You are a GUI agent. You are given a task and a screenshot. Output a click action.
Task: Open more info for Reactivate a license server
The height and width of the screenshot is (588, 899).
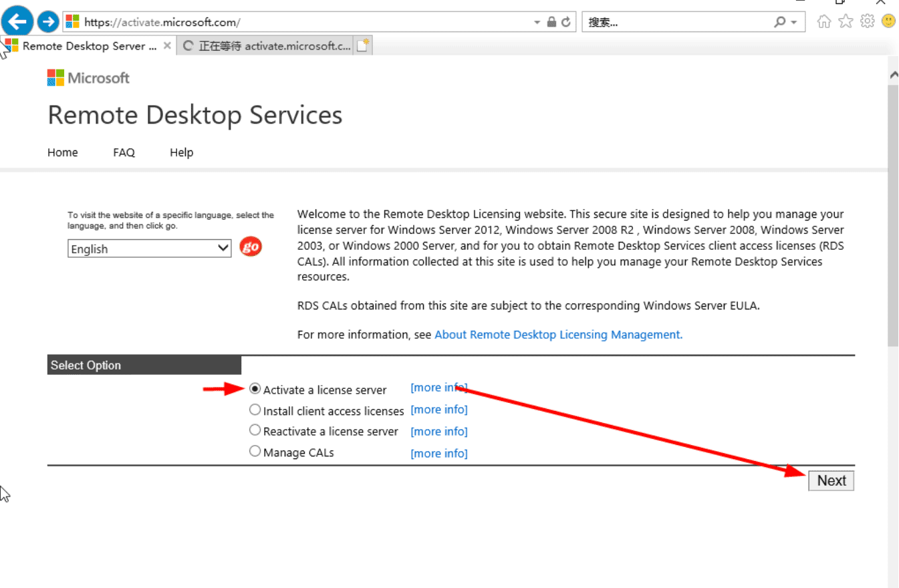tap(439, 432)
